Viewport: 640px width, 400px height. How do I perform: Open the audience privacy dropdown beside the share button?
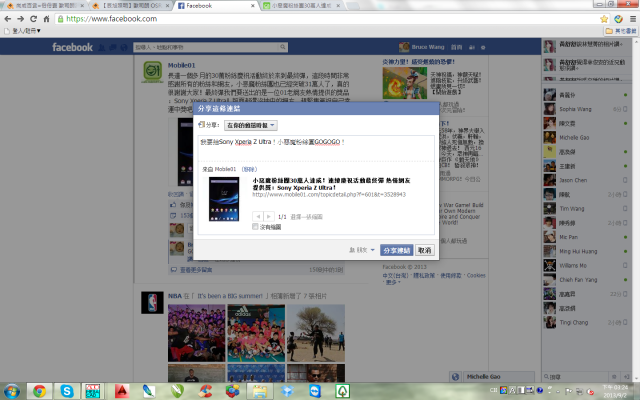pyautogui.click(x=362, y=250)
